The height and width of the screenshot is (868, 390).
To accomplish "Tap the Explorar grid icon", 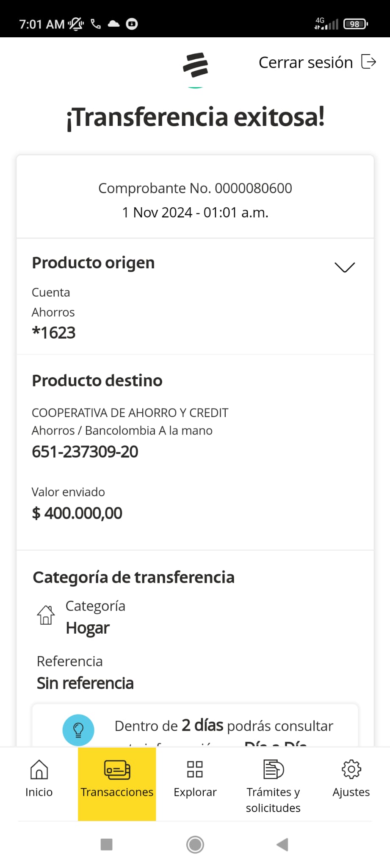I will coord(195,769).
